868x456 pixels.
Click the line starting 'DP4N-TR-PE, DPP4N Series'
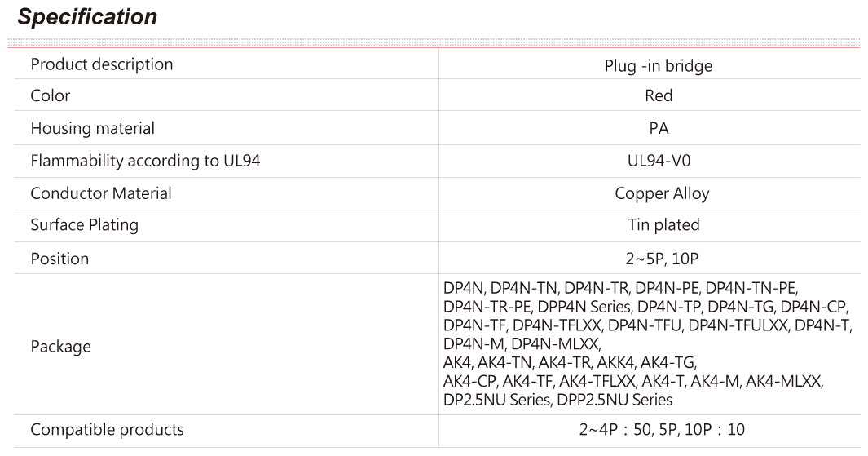[x=645, y=307]
